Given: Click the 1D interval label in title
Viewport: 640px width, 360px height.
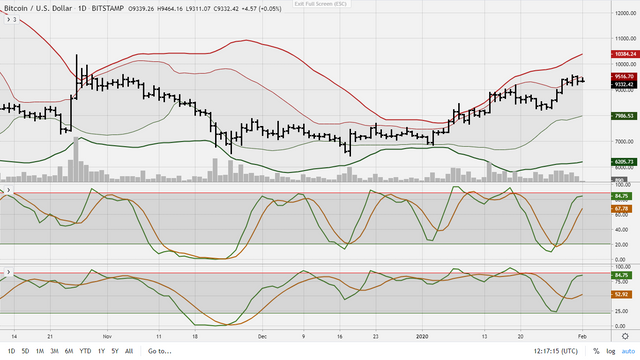Looking at the screenshot, I should (82, 8).
